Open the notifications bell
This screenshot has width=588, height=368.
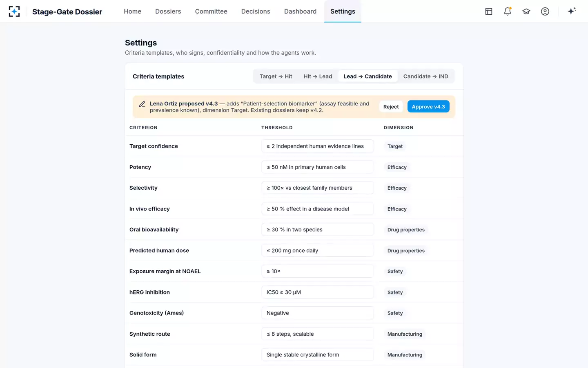(x=508, y=11)
